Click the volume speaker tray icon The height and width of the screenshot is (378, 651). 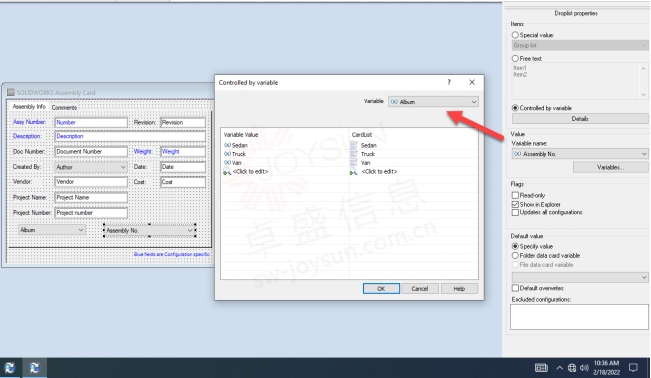[584, 368]
